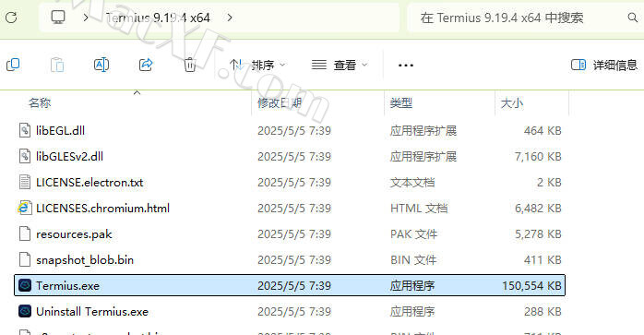Open the 排序 sort dropdown
This screenshot has width=644, height=335.
point(257,65)
